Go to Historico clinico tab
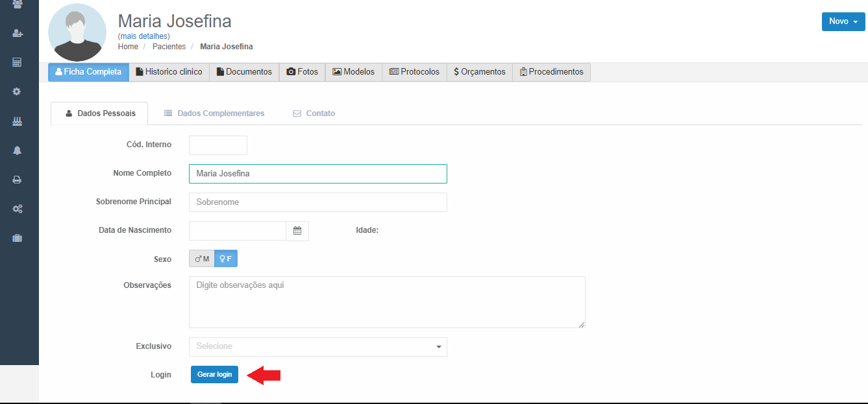The height and width of the screenshot is (404, 868). click(x=169, y=72)
